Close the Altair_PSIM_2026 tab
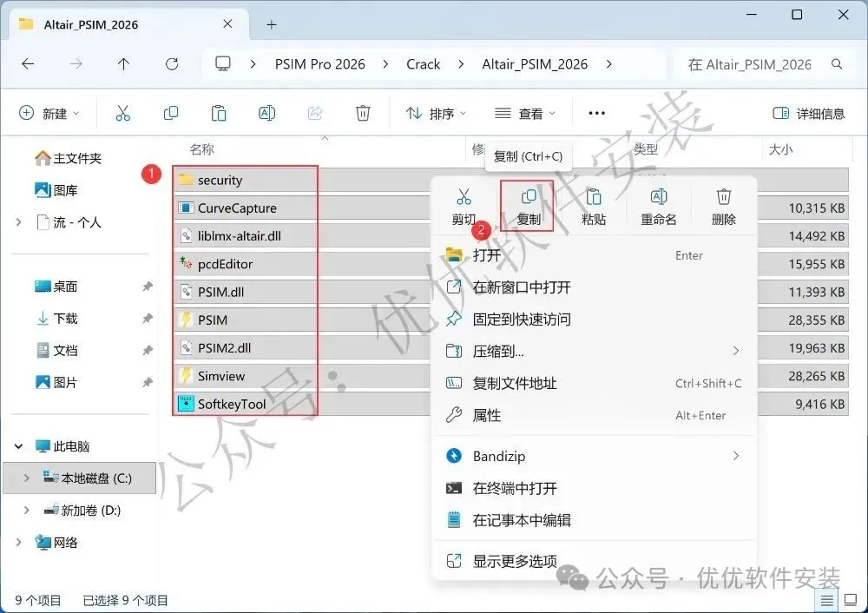 tap(227, 23)
